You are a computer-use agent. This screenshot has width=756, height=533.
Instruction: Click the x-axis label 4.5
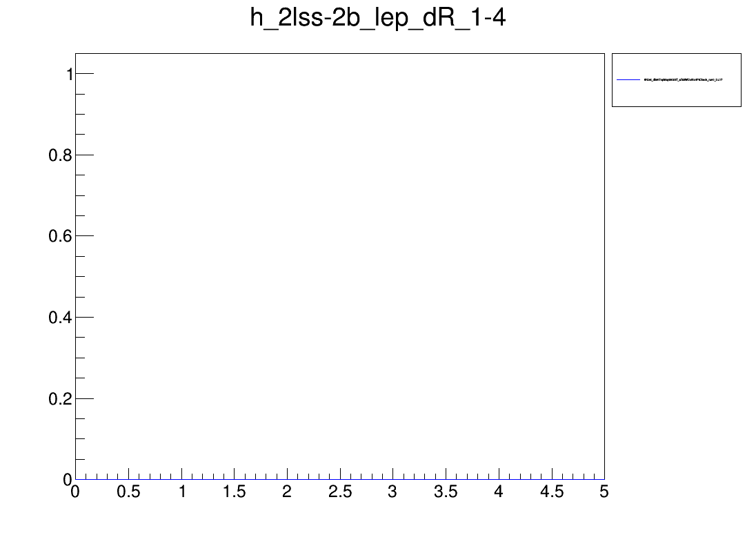(x=552, y=492)
